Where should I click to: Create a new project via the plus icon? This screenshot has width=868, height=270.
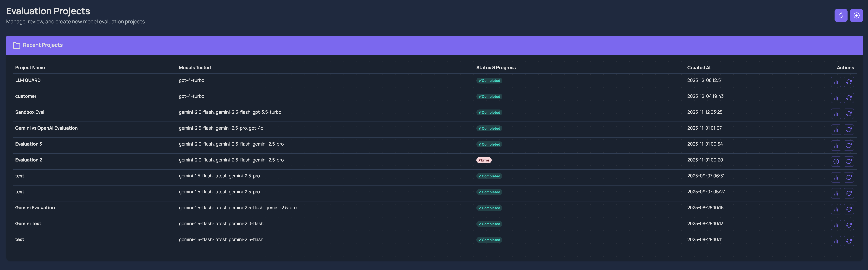tap(856, 15)
